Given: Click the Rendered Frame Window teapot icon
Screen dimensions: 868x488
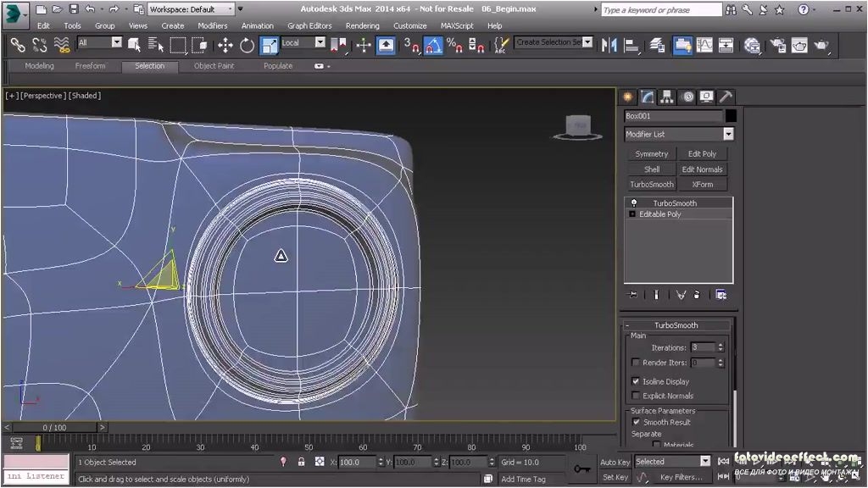Looking at the screenshot, I should pos(799,46).
